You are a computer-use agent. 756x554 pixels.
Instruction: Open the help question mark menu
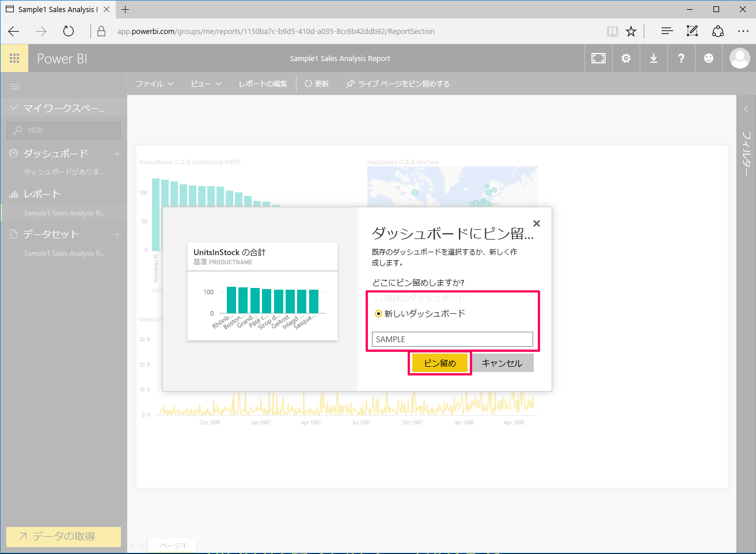[681, 58]
